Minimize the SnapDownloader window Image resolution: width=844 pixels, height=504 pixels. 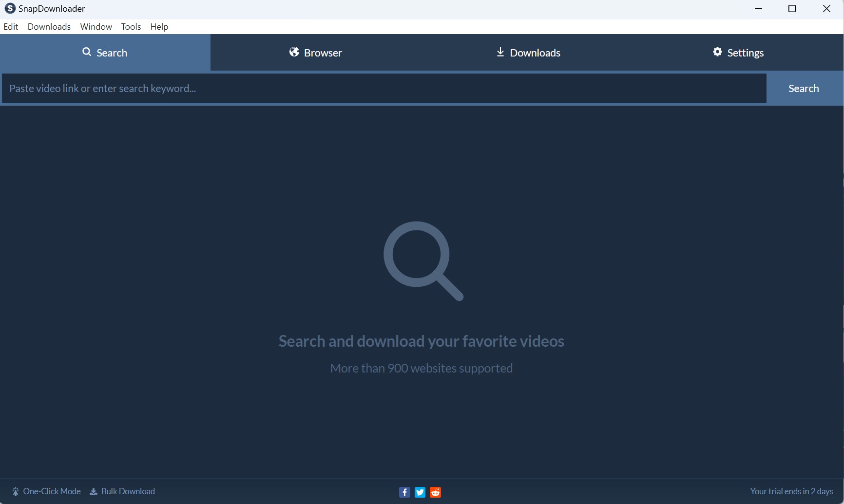tap(758, 9)
